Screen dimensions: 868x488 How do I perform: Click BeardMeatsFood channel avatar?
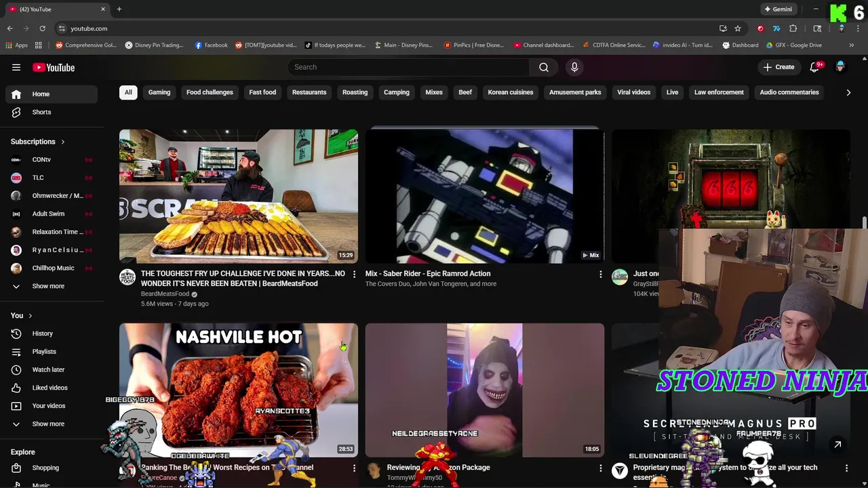[127, 277]
